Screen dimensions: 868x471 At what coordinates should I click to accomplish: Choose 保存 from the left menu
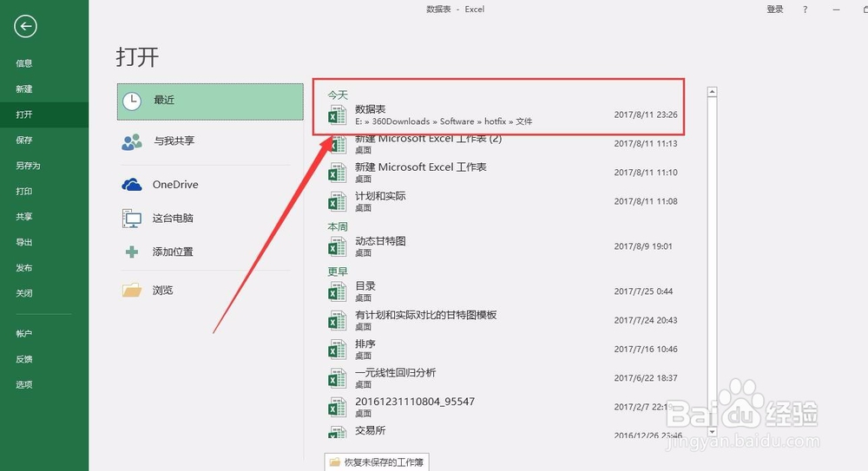(24, 140)
